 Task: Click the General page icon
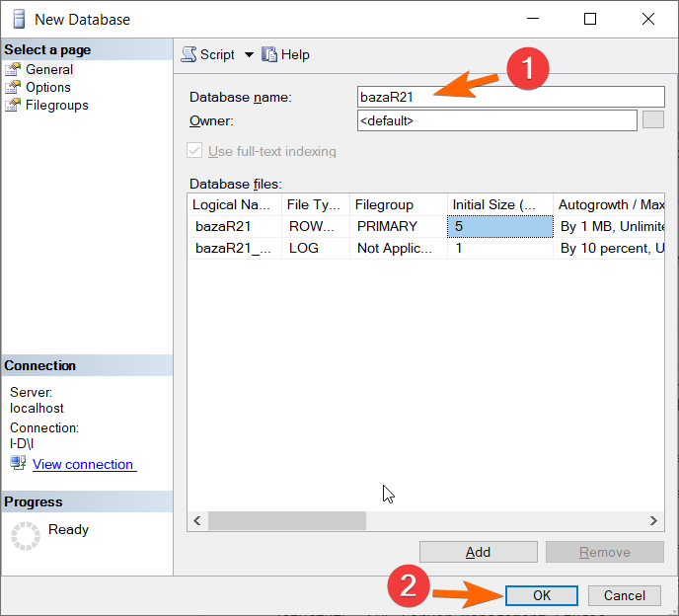click(x=13, y=69)
